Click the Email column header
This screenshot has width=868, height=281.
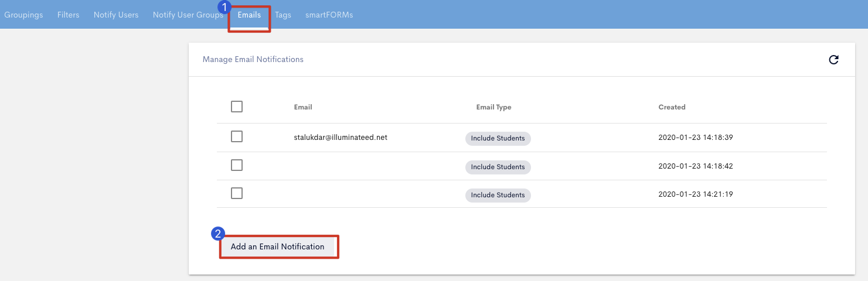[x=303, y=107]
